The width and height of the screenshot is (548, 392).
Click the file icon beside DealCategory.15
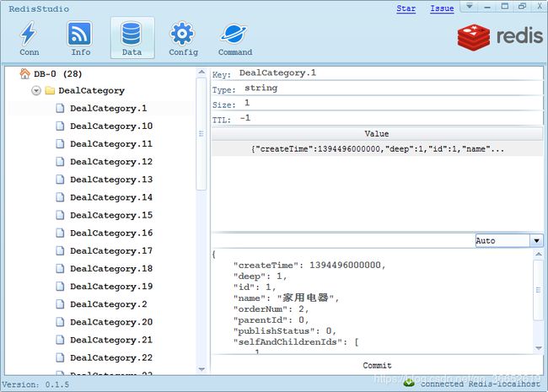pyautogui.click(x=60, y=215)
